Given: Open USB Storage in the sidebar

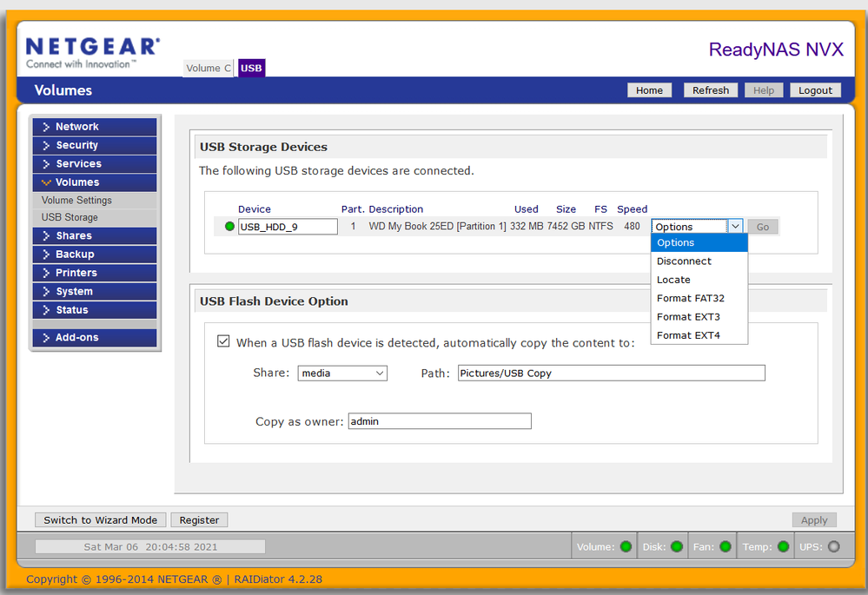Looking at the screenshot, I should tap(70, 218).
